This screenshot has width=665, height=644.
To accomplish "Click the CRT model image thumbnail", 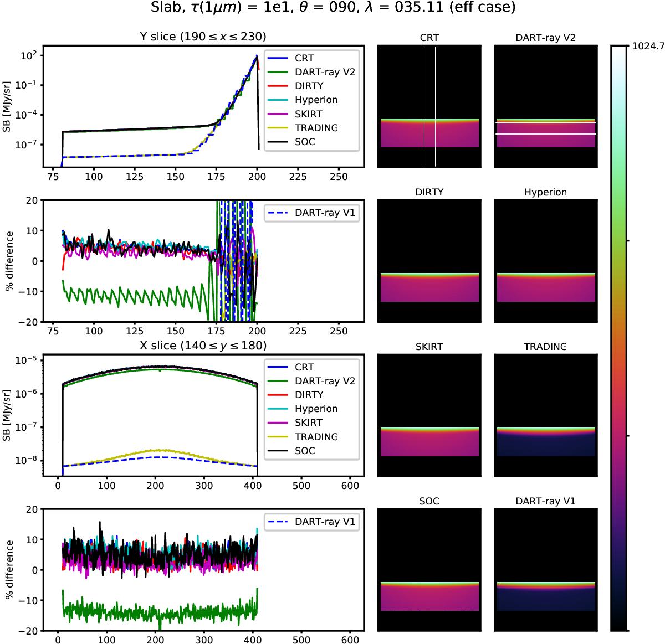I will [x=429, y=106].
